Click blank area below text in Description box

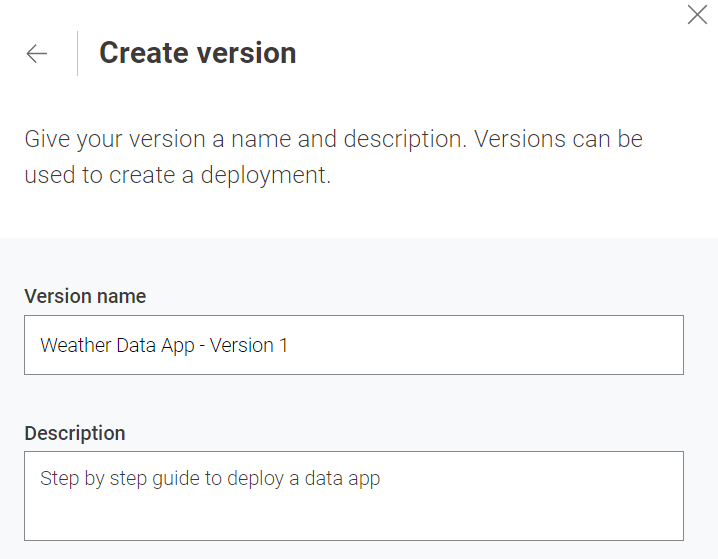pos(353,518)
